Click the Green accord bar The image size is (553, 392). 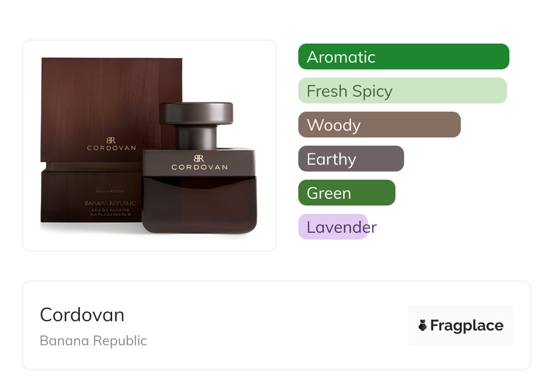pyautogui.click(x=347, y=193)
